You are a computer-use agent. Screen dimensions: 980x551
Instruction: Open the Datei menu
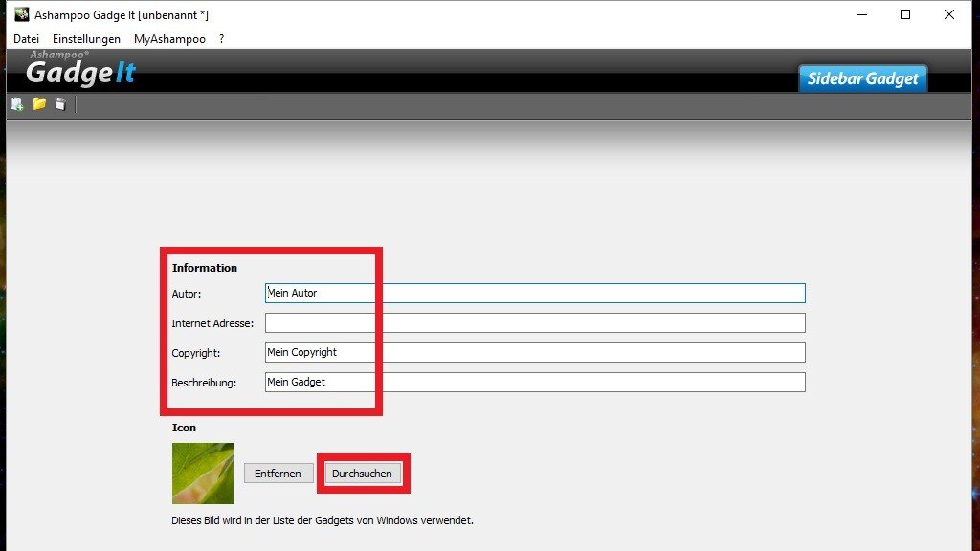coord(25,38)
